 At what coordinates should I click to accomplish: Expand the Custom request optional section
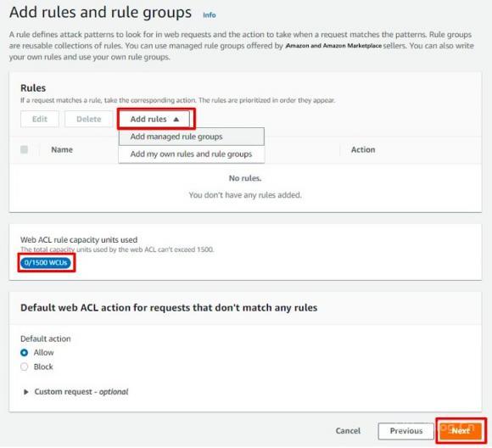point(76,392)
